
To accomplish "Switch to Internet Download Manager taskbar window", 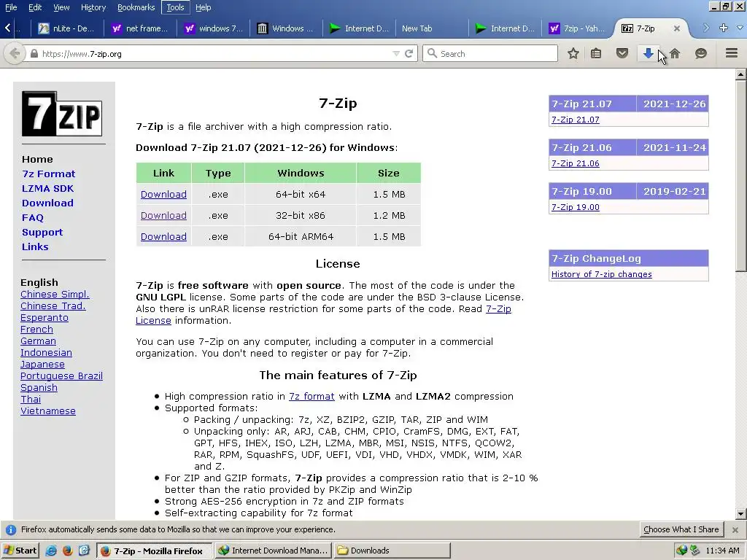I will tap(273, 551).
